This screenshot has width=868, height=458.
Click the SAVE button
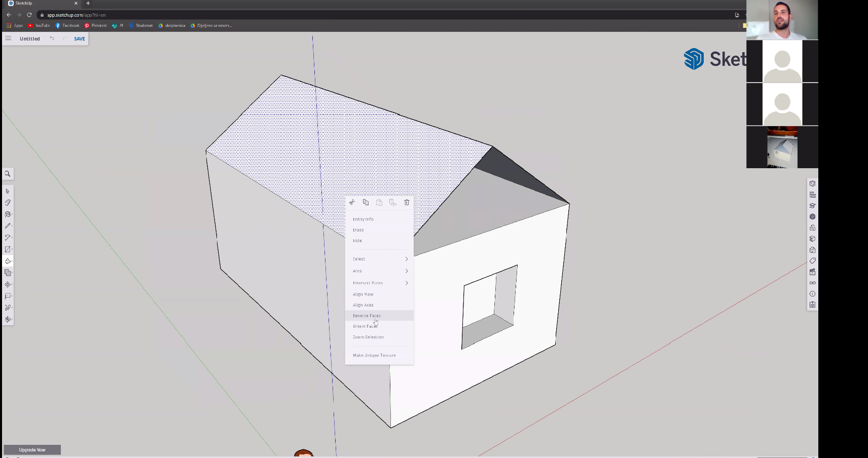80,39
